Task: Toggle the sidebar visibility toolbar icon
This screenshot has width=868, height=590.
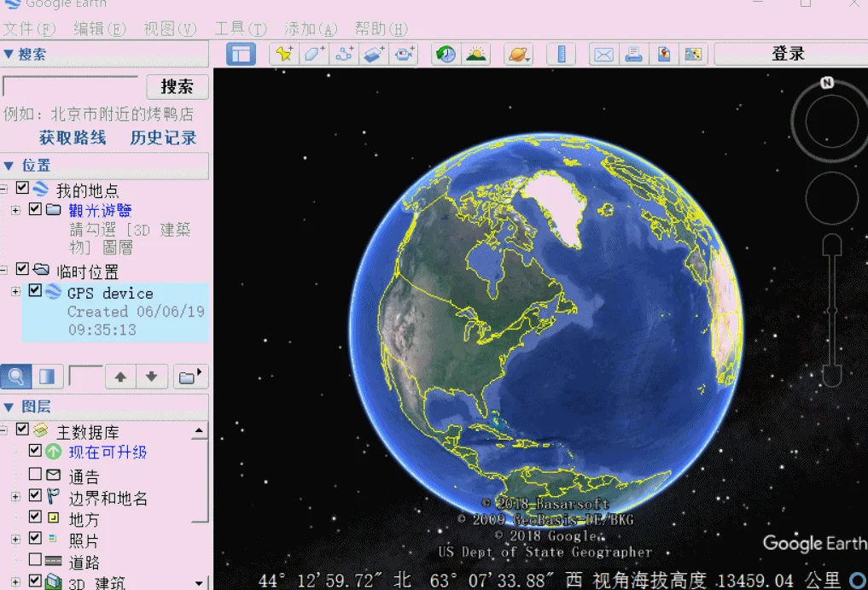Action: pyautogui.click(x=241, y=55)
